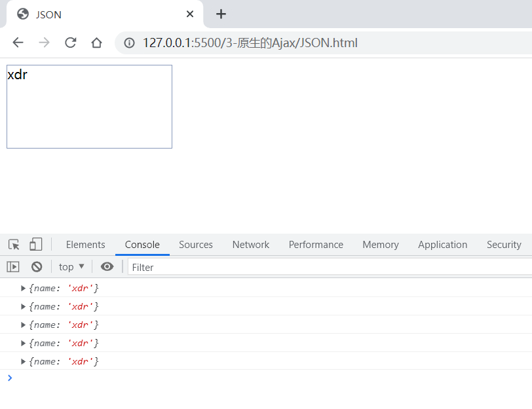This screenshot has width=532, height=409.
Task: Reload the JSON.html page
Action: pyautogui.click(x=71, y=43)
